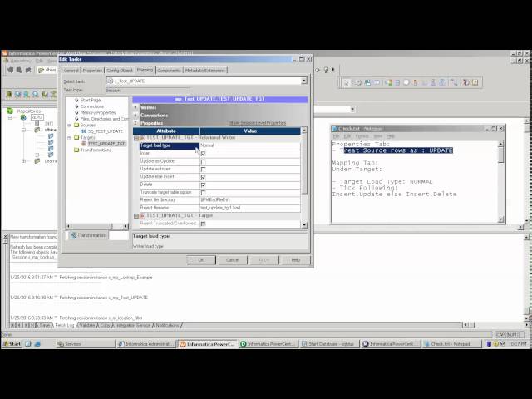Viewport: 532px width, 399px height.
Task: Toggle the Reject Truncated/Overflowed checkbox
Action: (203, 224)
